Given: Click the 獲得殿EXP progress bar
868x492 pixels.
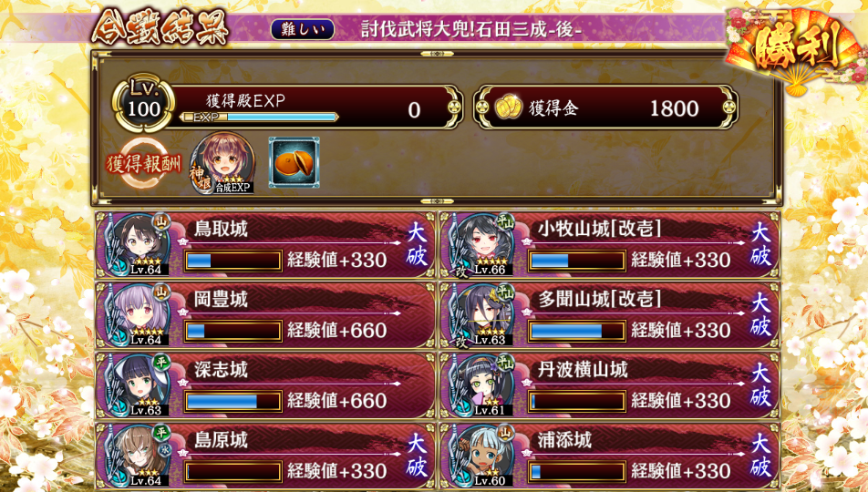Looking at the screenshot, I should pos(259,118).
